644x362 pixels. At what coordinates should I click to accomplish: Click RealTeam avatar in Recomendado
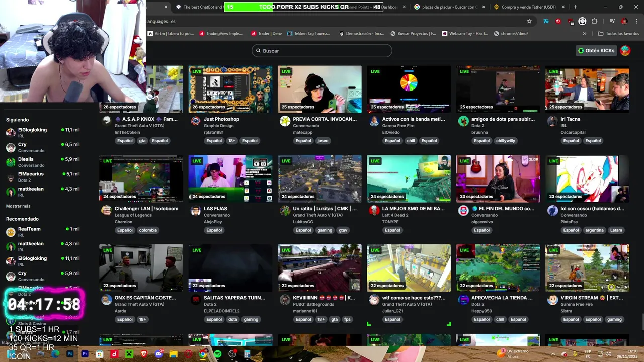point(11,232)
